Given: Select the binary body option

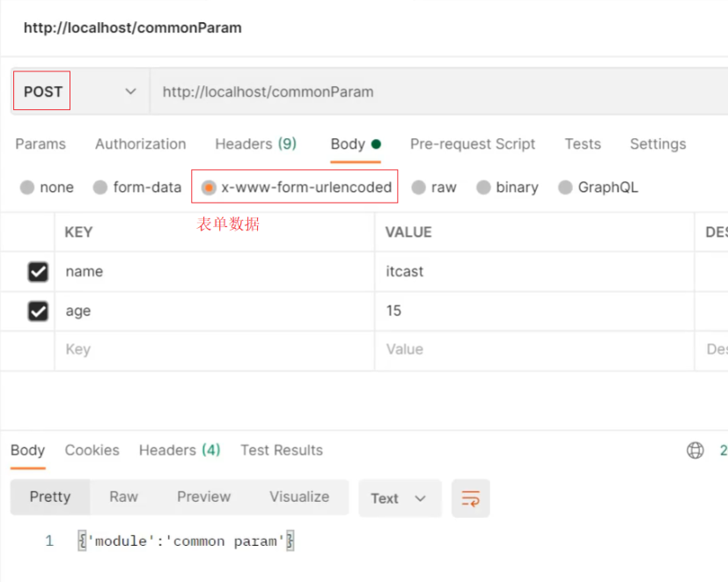Looking at the screenshot, I should click(483, 188).
